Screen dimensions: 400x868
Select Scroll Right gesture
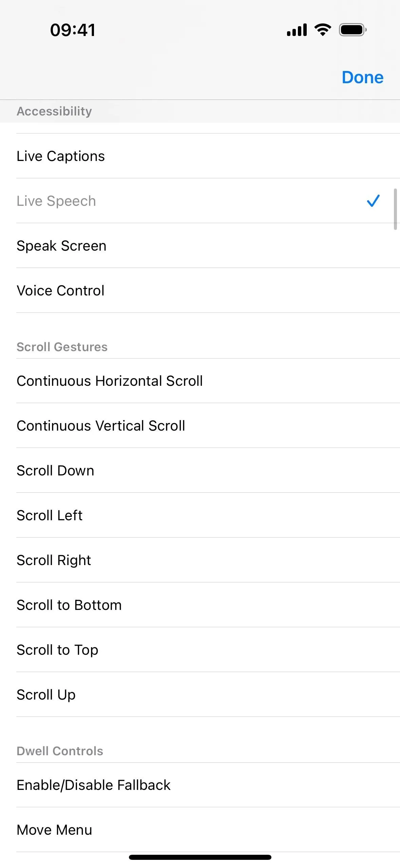(x=200, y=560)
